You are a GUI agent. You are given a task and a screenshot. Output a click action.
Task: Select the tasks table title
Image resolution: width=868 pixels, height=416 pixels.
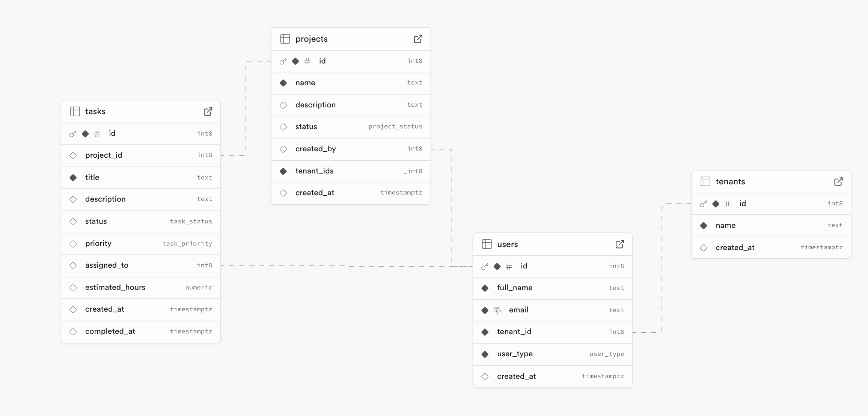(95, 112)
